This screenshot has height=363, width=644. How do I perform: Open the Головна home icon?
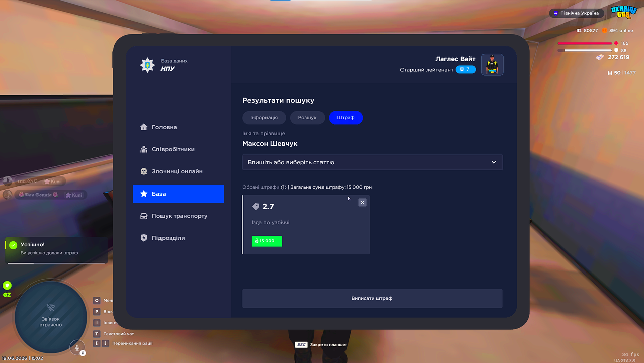144,127
